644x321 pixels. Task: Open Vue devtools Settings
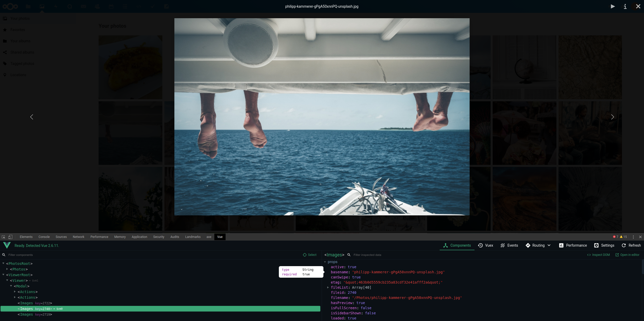coord(604,245)
